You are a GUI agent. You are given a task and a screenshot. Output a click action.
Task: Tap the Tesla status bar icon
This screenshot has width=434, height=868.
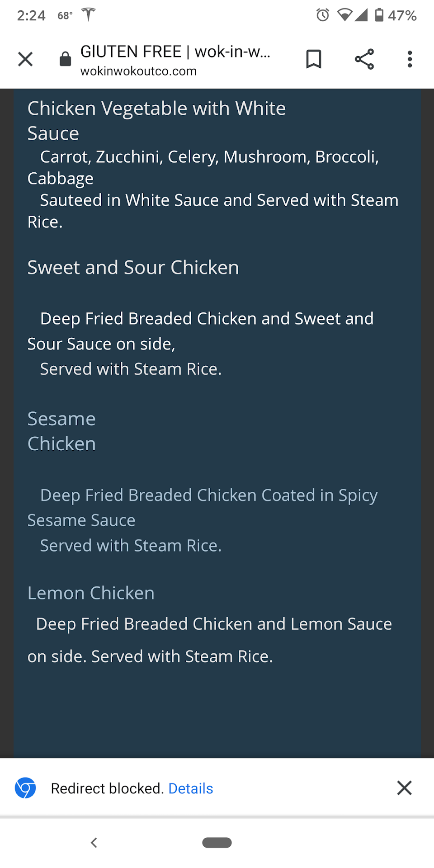click(89, 14)
